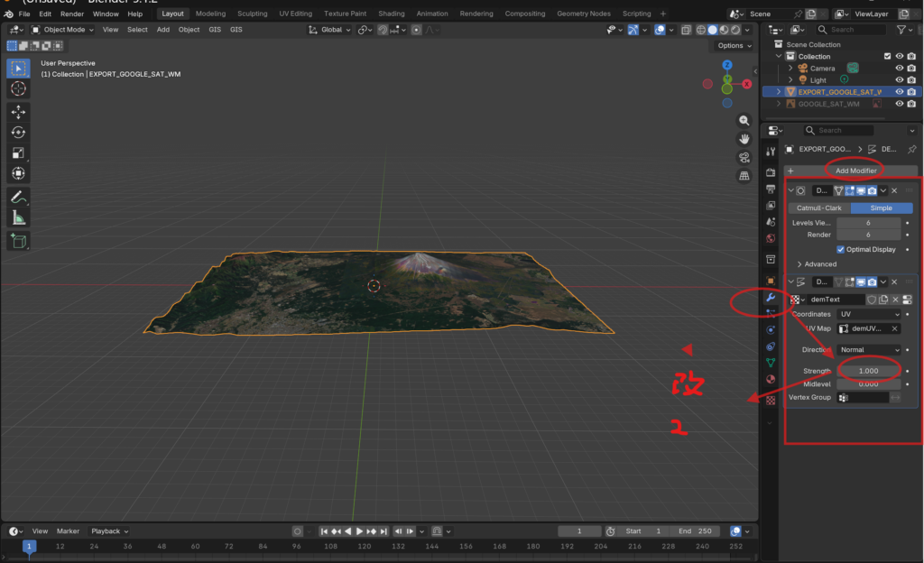Open the timeline Playback dropdown
This screenshot has width=924, height=563.
(109, 531)
